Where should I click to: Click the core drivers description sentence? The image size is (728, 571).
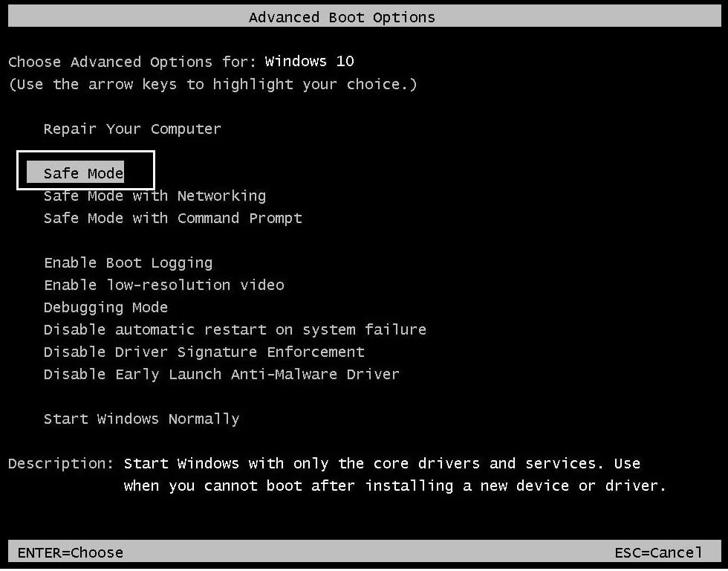386,463
